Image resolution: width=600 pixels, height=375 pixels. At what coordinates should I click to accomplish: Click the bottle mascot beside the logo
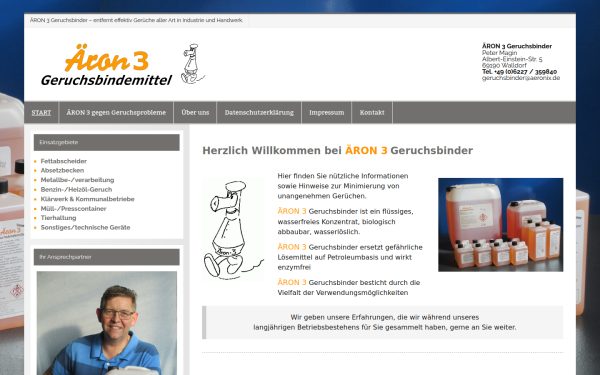point(192,64)
